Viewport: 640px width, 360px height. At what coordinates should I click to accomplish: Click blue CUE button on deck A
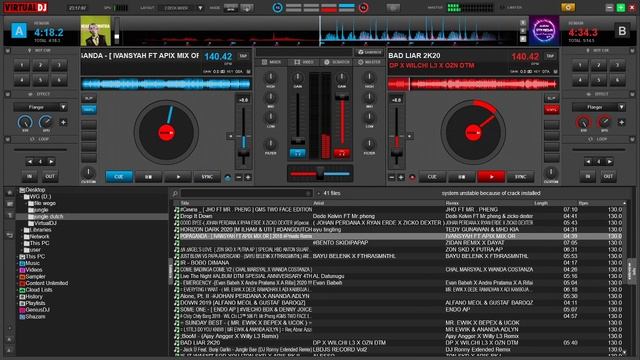[119, 177]
